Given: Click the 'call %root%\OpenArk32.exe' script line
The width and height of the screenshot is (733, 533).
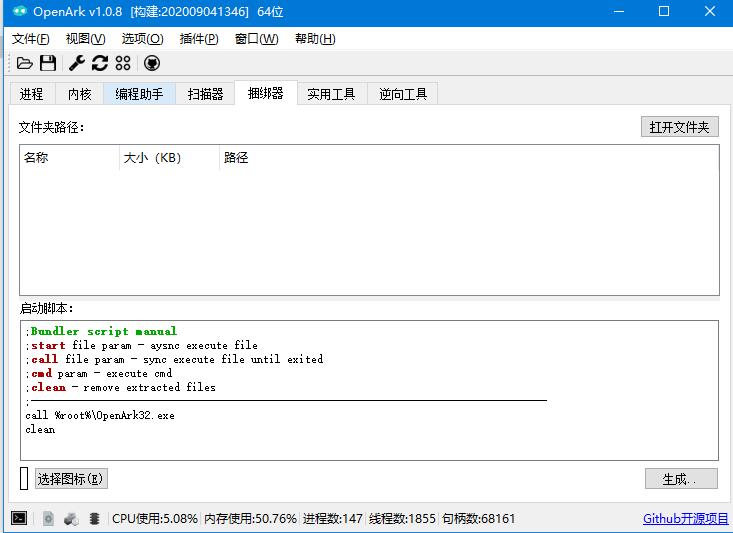Looking at the screenshot, I should 100,415.
